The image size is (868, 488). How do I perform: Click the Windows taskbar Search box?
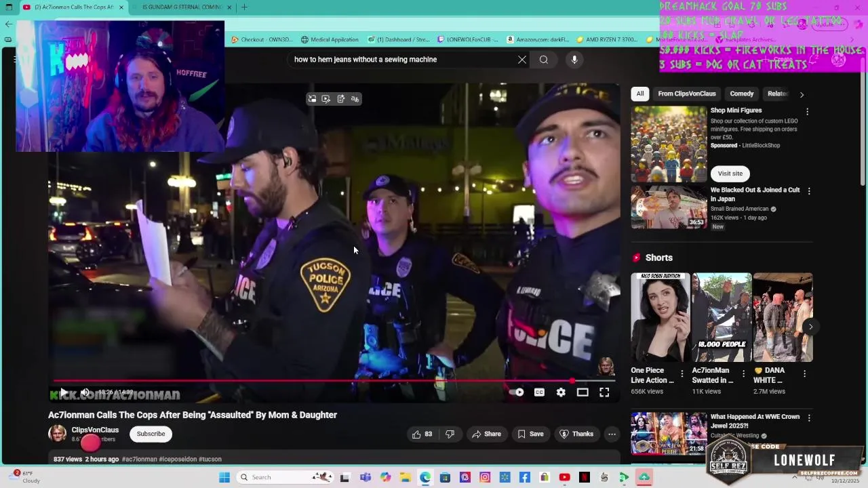tap(285, 477)
